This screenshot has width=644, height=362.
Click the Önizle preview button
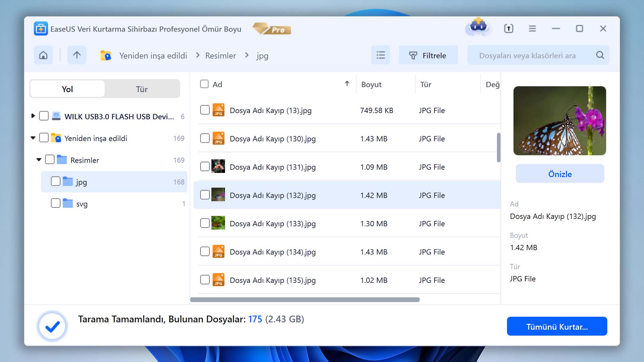560,174
